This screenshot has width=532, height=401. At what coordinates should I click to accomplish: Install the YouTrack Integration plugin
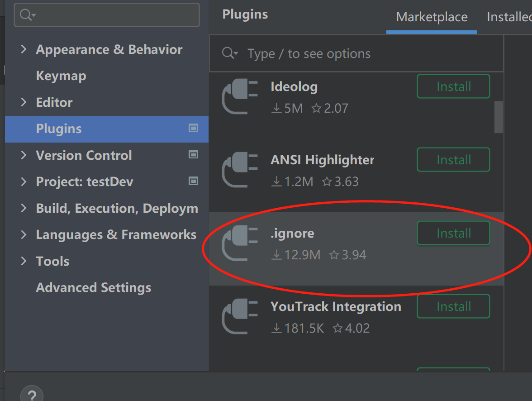453,306
